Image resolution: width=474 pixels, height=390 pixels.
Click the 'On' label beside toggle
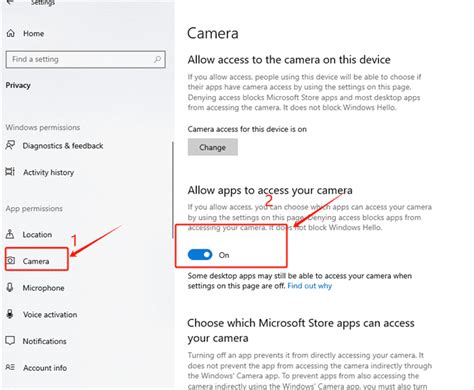click(224, 255)
